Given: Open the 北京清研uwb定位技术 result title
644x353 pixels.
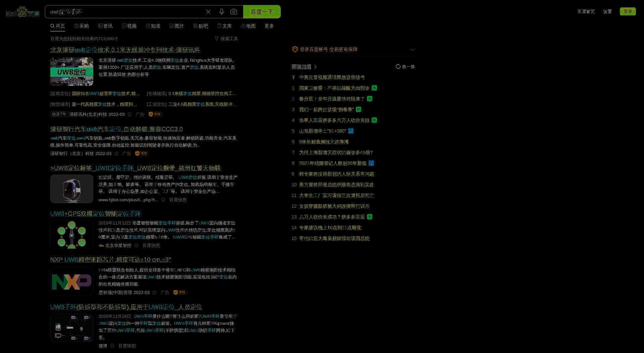Looking at the screenshot, I should click(125, 50).
